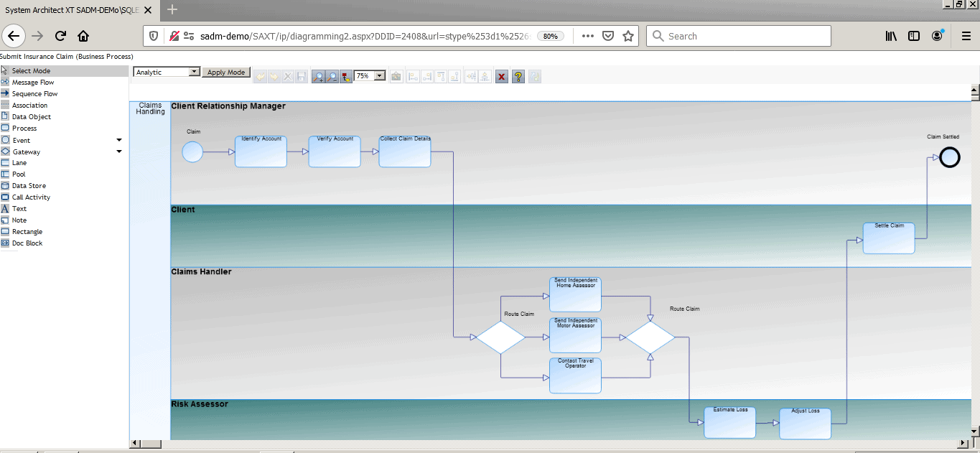Save page to Pocket
This screenshot has height=453, width=980.
(x=607, y=36)
